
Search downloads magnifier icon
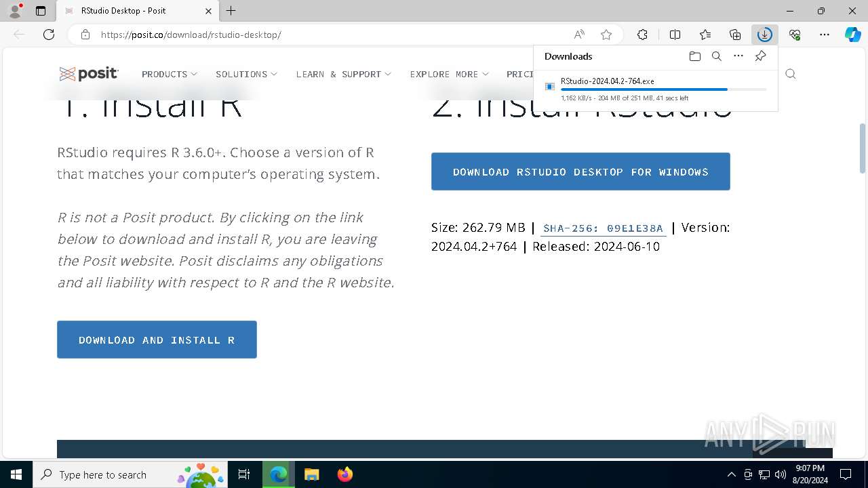click(717, 56)
